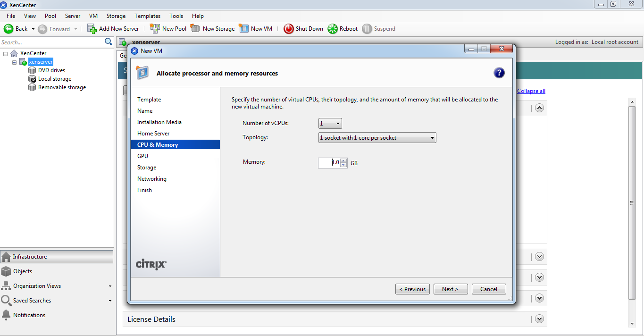Image resolution: width=644 pixels, height=336 pixels.
Task: Expand the Organization Views dropdown arrow
Action: click(110, 286)
